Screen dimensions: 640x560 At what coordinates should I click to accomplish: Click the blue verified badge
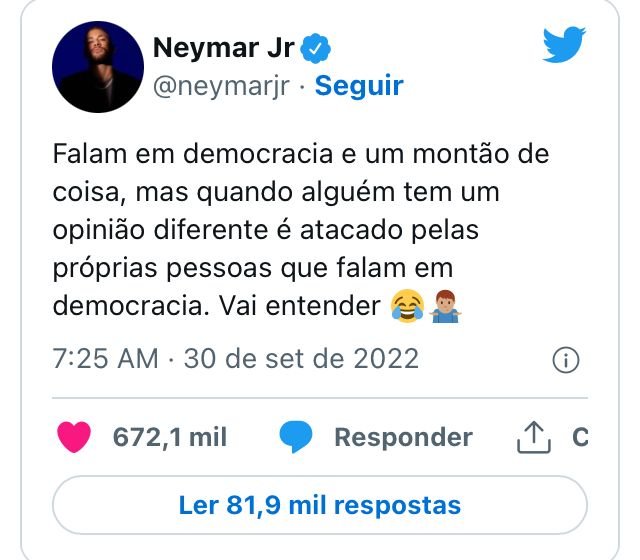tap(315, 48)
